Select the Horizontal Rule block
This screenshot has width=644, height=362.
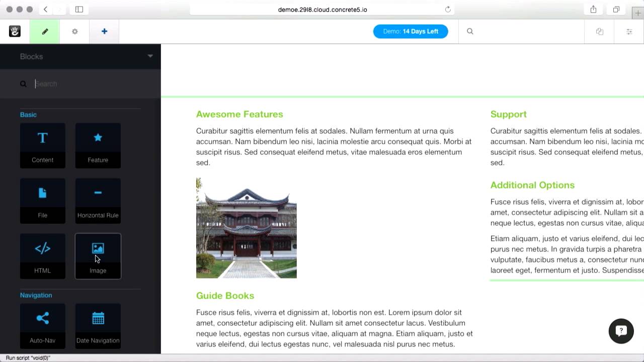click(x=98, y=201)
